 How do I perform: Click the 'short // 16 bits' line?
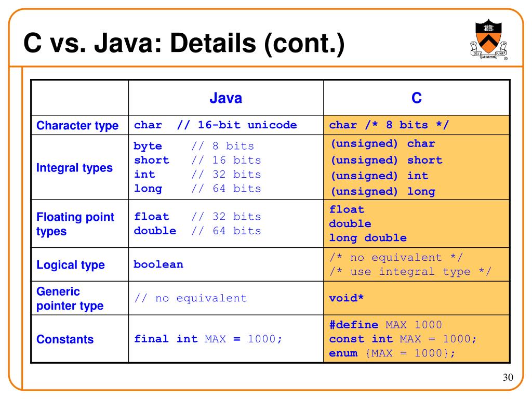click(197, 160)
